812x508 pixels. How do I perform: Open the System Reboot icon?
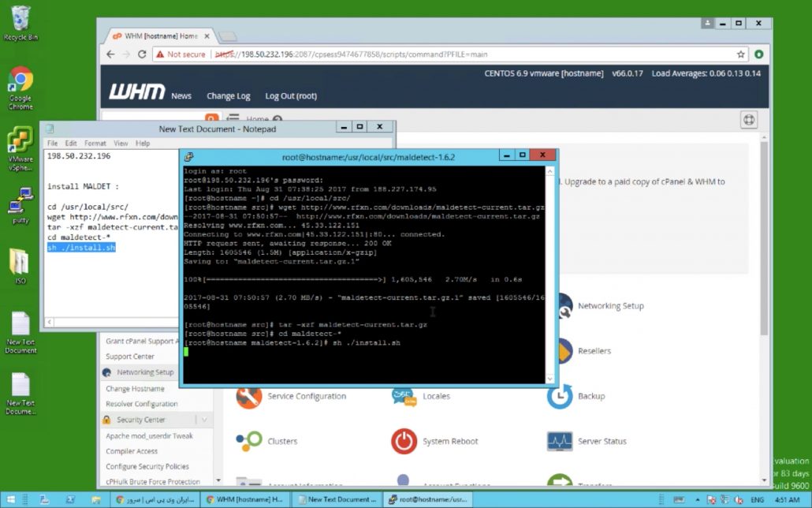[404, 441]
